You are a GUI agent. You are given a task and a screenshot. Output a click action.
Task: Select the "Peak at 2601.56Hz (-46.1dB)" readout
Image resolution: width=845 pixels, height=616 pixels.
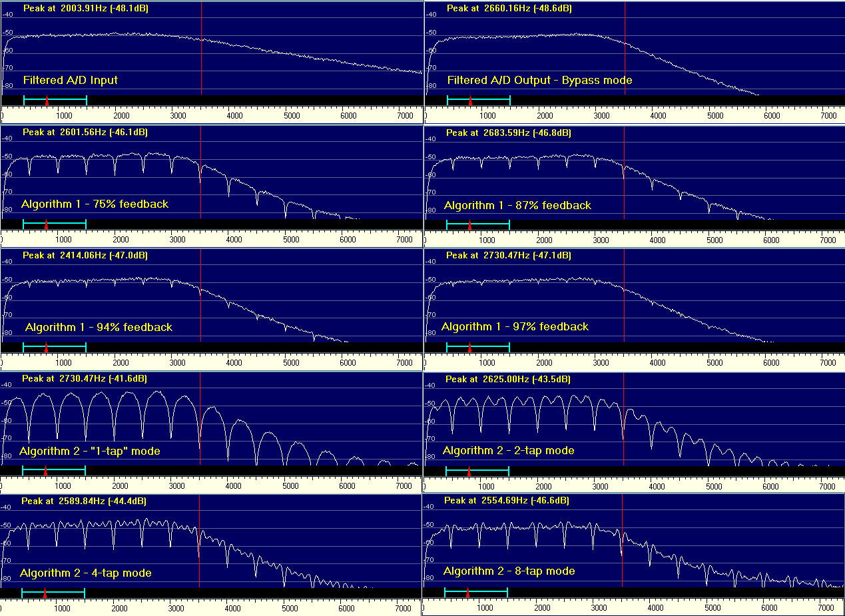click(x=85, y=133)
